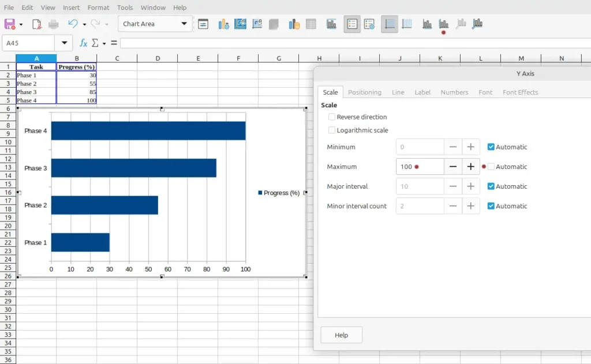This screenshot has height=364, width=591.
Task: Open the Format menu
Action: (98, 7)
